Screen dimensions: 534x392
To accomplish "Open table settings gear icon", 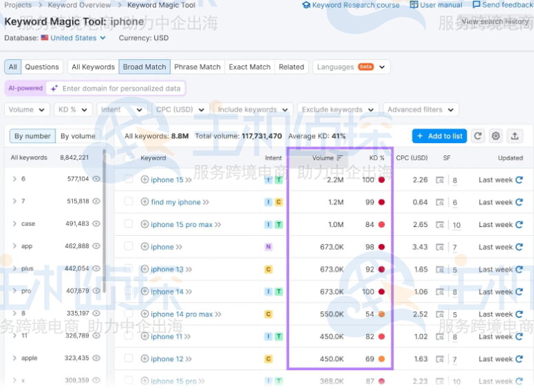I will coord(495,136).
